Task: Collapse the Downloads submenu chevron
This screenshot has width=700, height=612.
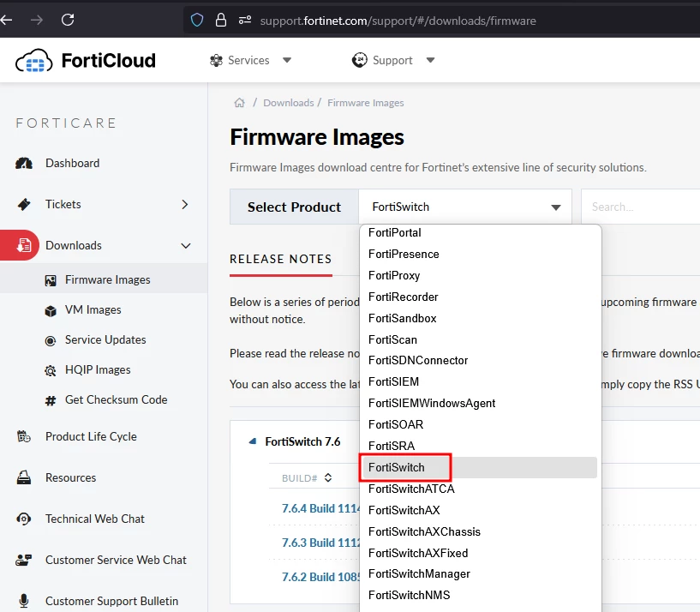Action: (186, 246)
